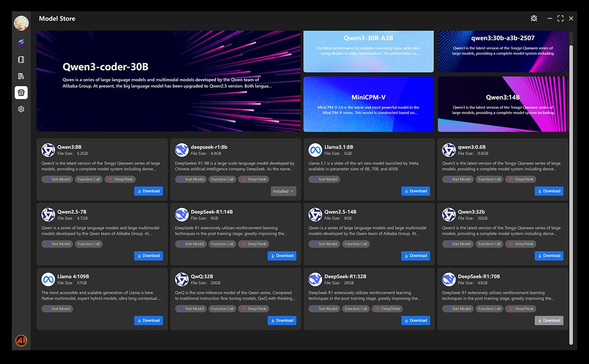Screen dimensions: 589x364
Task: Click the DeepThink tag on DeepSeek-R1:14B
Action: 253,244
